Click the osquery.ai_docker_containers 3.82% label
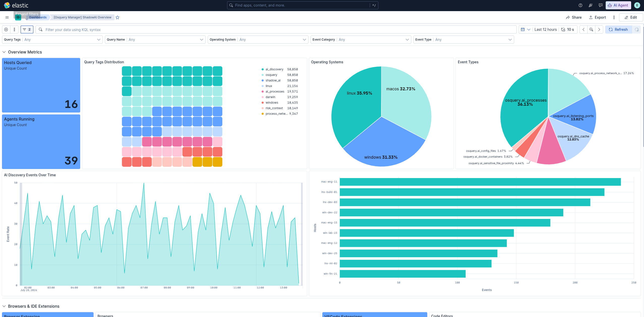644x317 pixels. (x=488, y=157)
